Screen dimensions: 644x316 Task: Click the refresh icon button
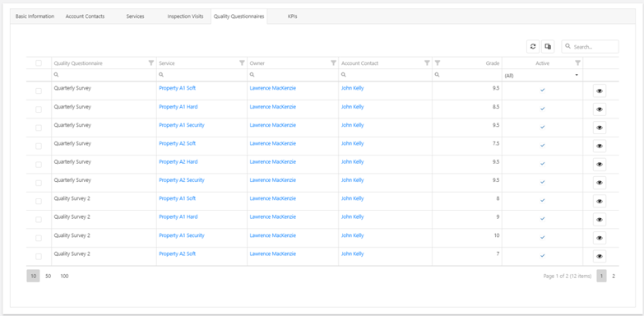click(533, 46)
